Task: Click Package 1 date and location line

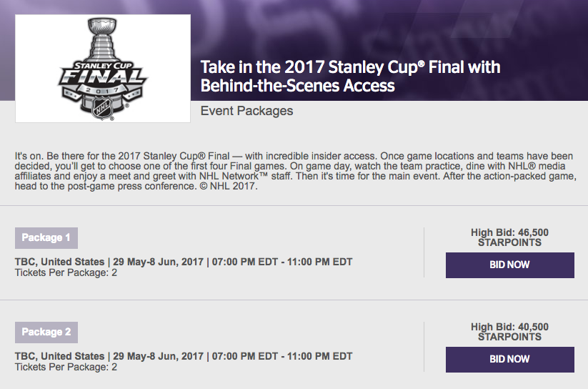Action: coord(184,262)
